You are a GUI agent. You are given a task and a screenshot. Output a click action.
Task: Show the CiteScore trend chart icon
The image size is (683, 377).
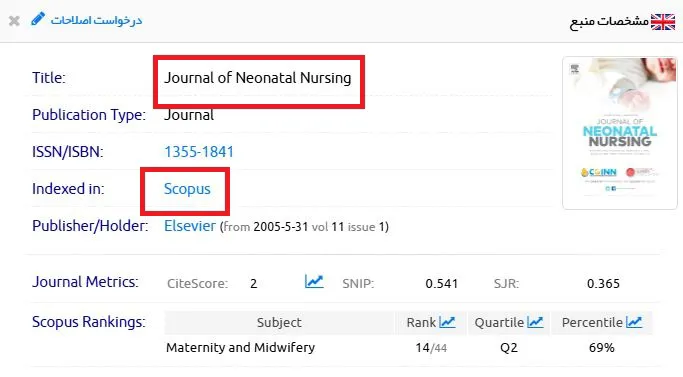pos(314,282)
